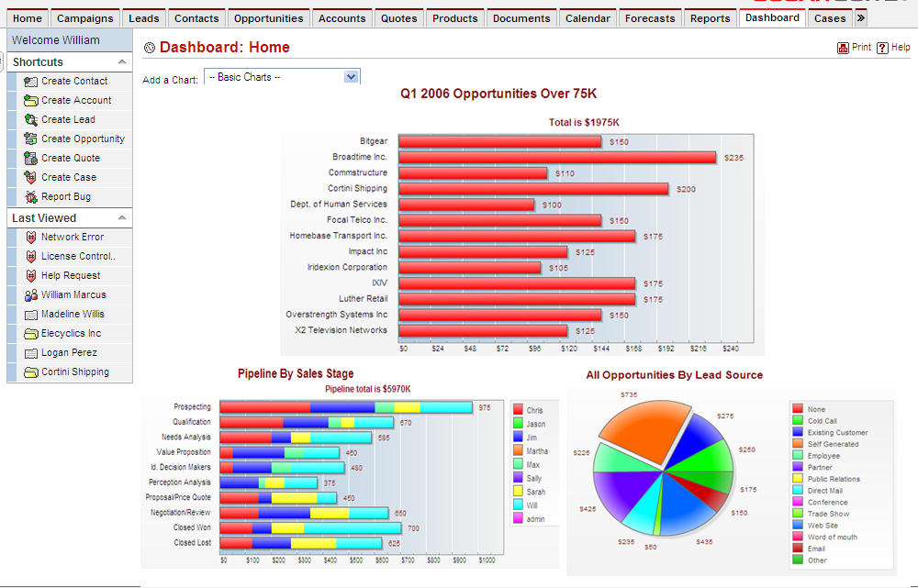This screenshot has height=588, width=918.
Task: Click the Print icon at top right
Action: [x=843, y=48]
